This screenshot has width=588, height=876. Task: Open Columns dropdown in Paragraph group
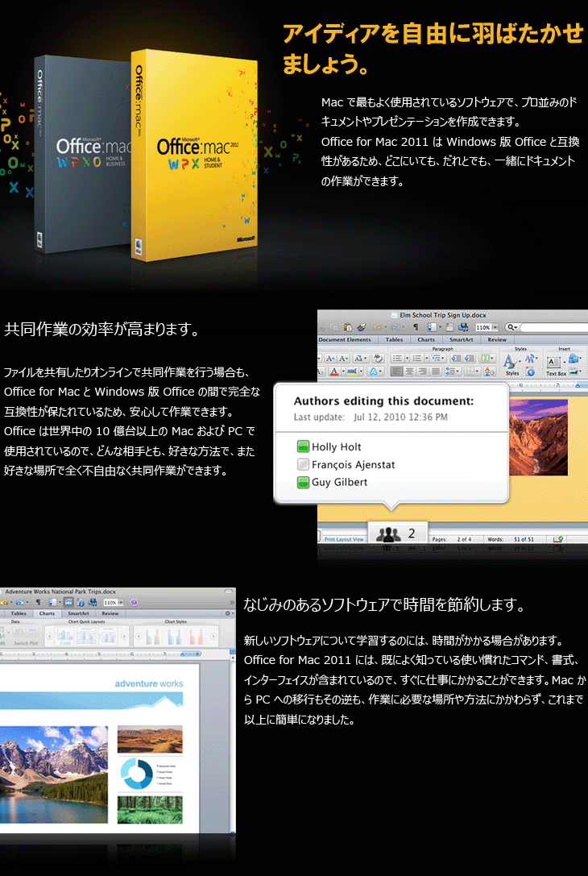[487, 358]
